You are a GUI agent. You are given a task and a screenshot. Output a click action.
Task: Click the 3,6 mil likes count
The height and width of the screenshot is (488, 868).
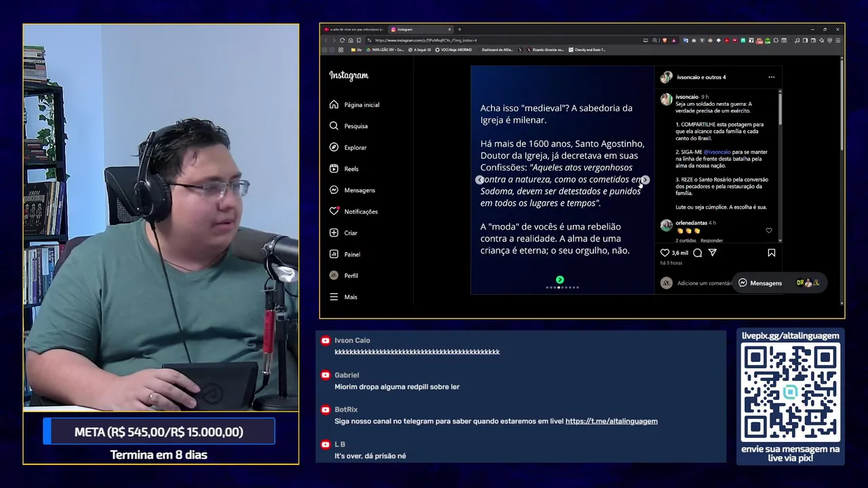(679, 253)
